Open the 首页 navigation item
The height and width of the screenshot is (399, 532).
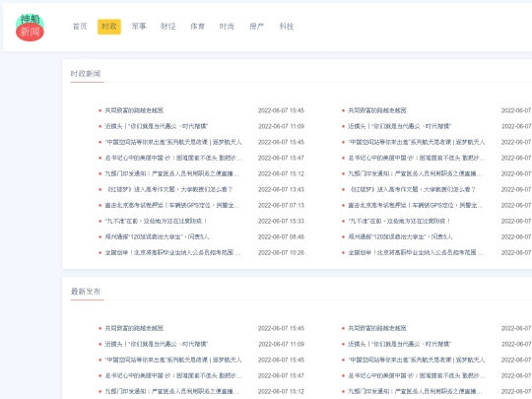tap(80, 27)
